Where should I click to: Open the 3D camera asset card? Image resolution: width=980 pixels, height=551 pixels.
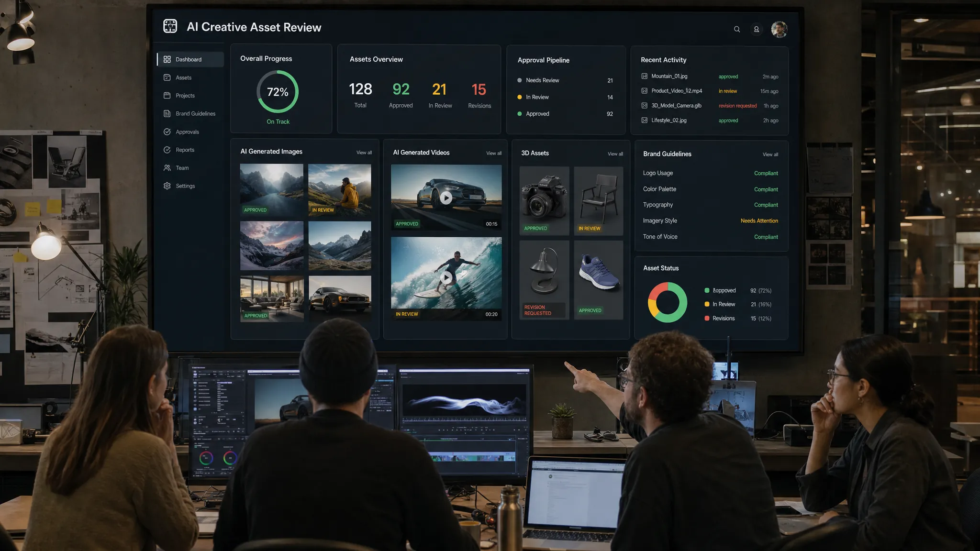coord(544,200)
